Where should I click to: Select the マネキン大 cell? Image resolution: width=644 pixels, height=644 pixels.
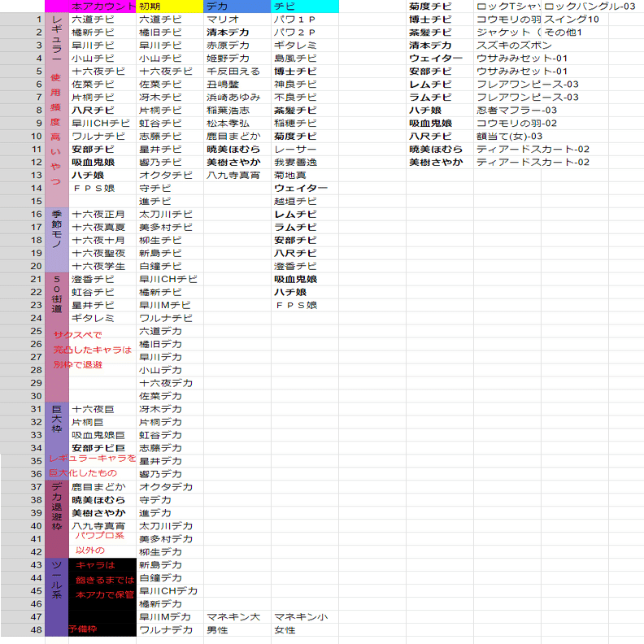237,617
